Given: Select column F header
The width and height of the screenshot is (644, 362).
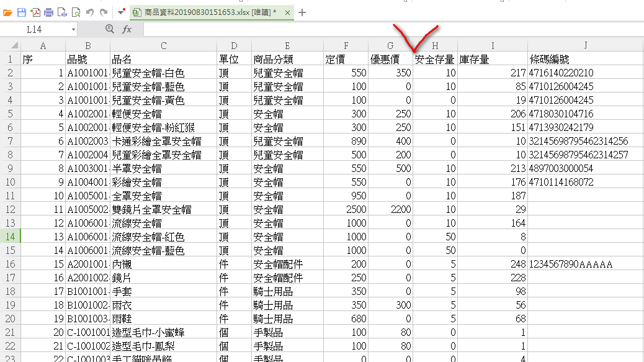Looking at the screenshot, I should 346,45.
